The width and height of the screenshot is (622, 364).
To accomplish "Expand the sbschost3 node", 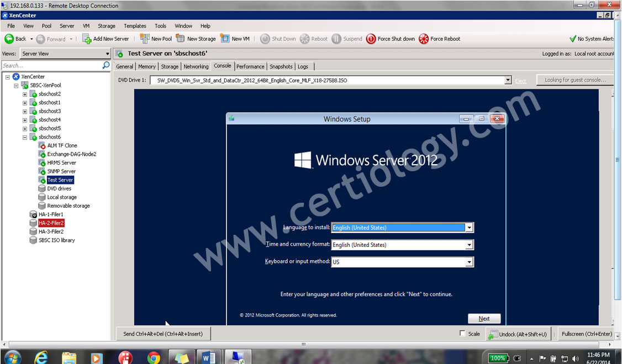I will tap(25, 112).
